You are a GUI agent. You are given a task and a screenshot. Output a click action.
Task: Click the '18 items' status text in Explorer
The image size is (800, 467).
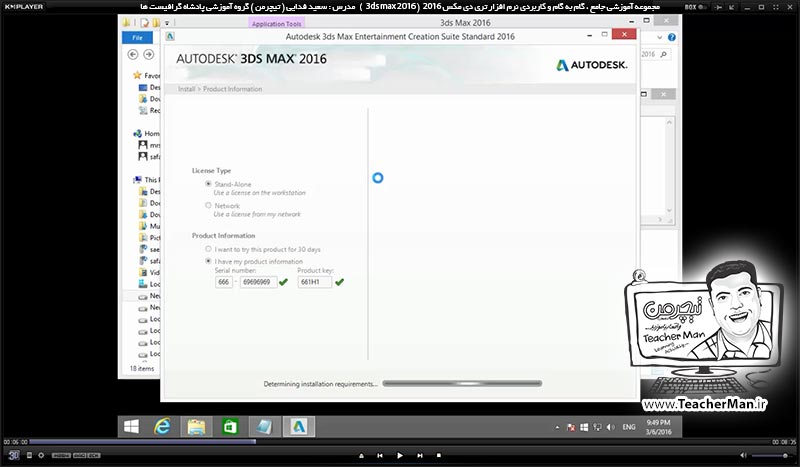(x=142, y=368)
